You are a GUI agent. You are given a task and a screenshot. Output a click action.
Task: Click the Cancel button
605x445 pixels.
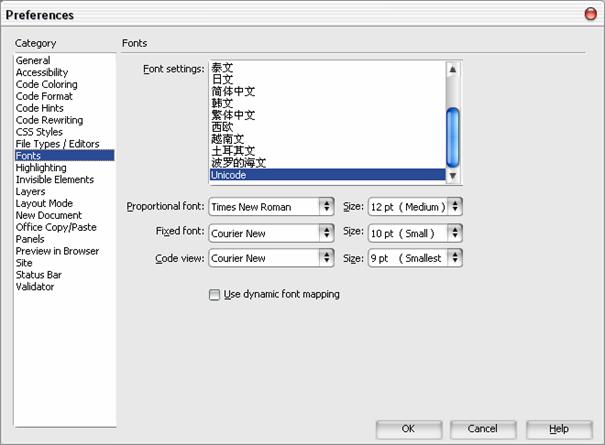pos(483,429)
